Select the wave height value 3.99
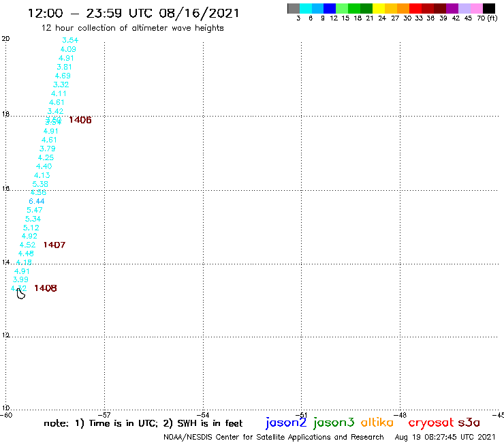This screenshot has height=443, width=504. pos(20,279)
